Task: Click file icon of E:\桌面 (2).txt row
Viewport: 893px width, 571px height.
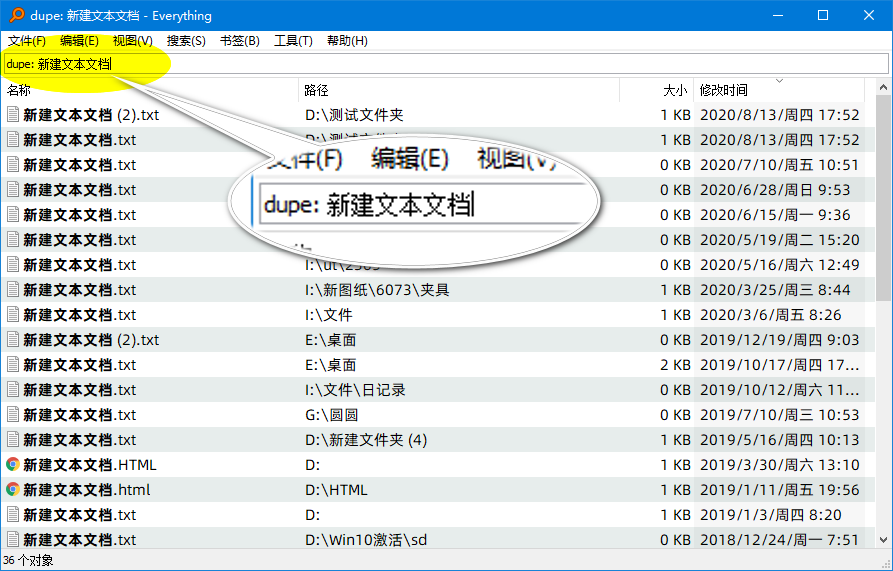Action: pyautogui.click(x=13, y=340)
